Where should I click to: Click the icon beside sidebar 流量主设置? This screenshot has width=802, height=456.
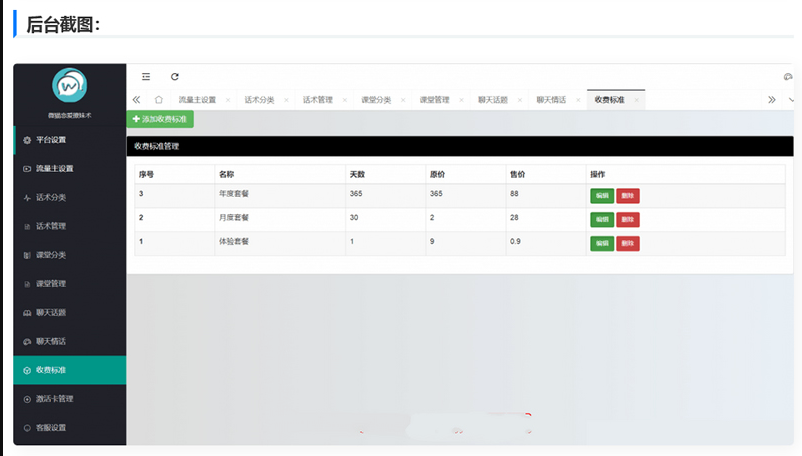(27, 169)
